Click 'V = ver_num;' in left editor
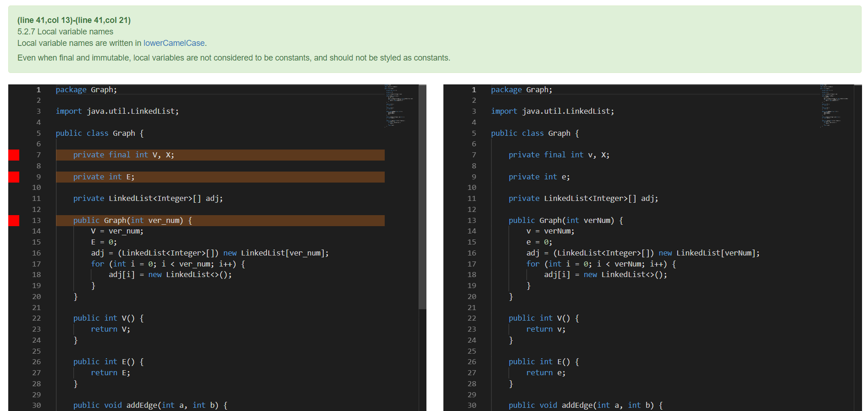Screen dimensions: 868x411 117,231
